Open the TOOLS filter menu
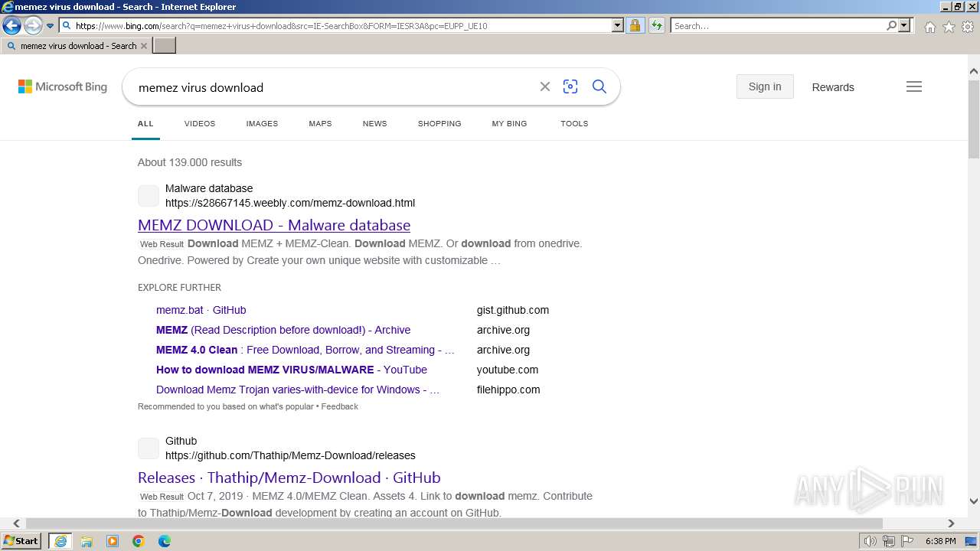Screen dimensions: 980x551 574,123
